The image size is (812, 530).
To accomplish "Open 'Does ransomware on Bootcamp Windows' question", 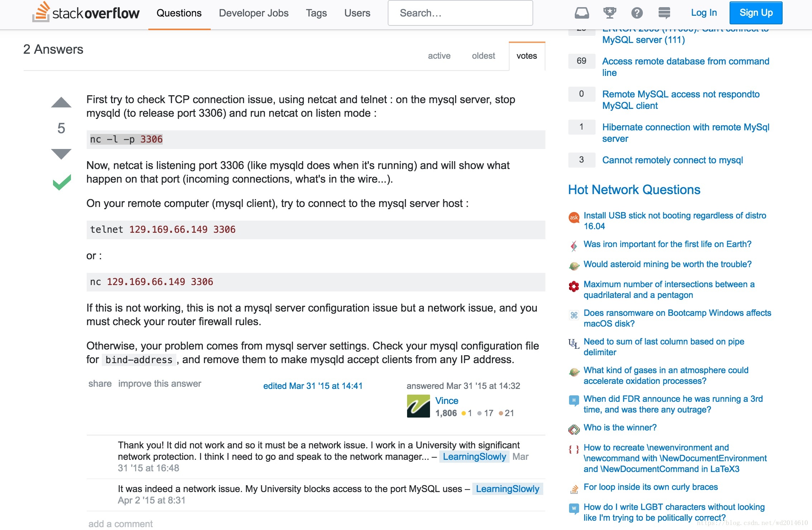I will pos(677,318).
